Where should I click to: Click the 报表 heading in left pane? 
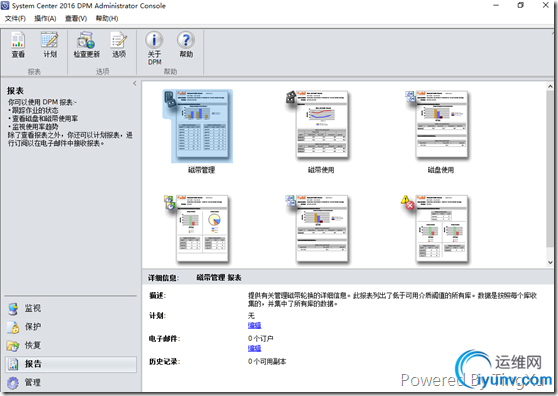pos(15,91)
